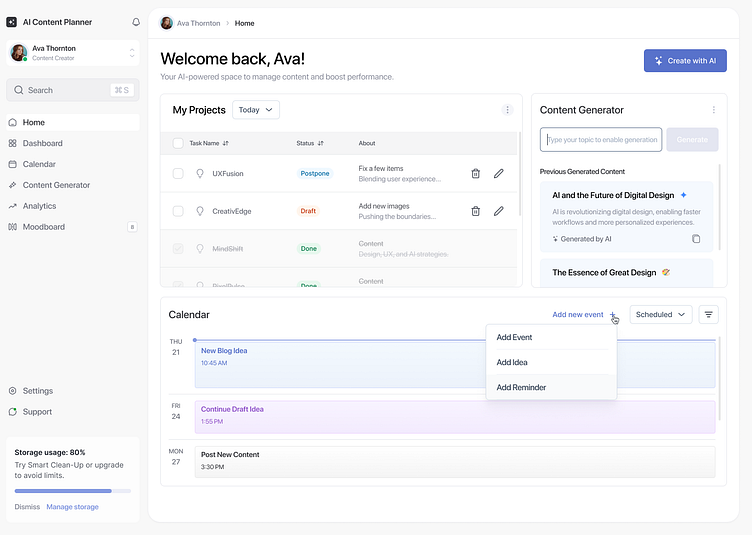Open the calendar filter icon button
Viewport: 752px width, 535px height.
click(708, 314)
